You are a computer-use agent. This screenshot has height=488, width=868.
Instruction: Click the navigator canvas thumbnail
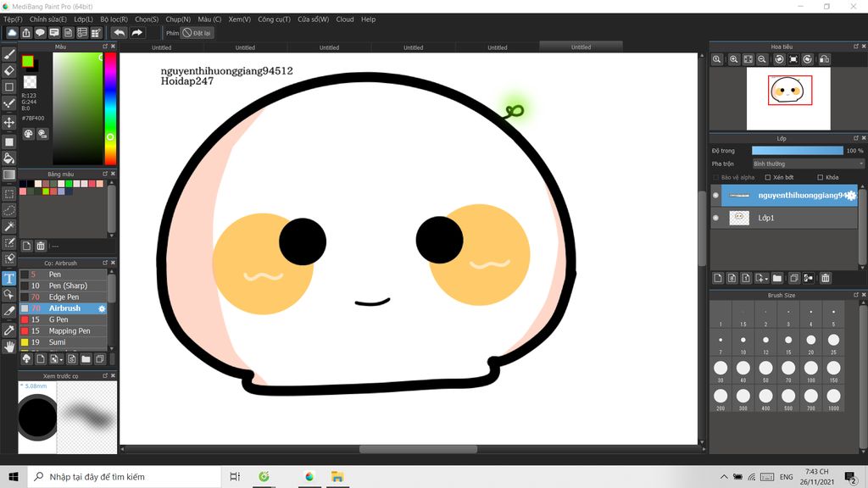tap(788, 98)
